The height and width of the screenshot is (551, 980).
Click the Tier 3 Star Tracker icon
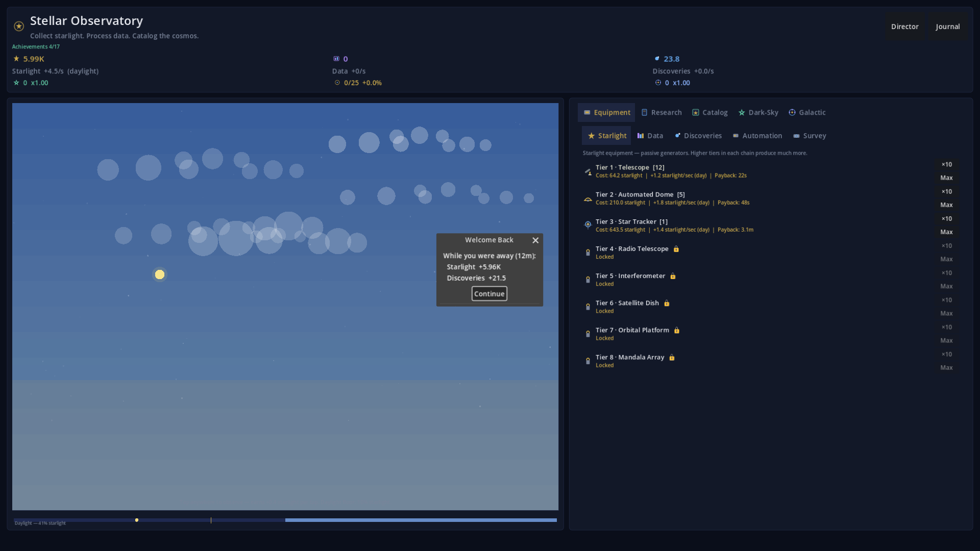point(588,226)
